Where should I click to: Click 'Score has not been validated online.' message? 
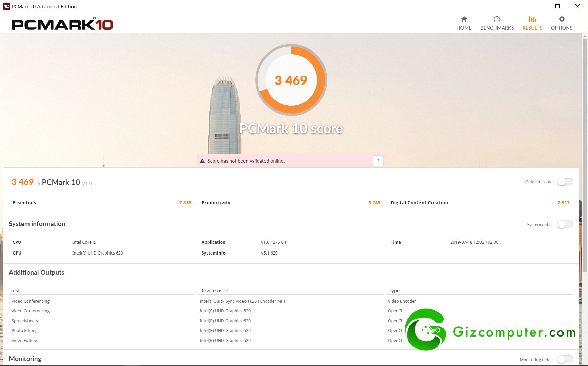pyautogui.click(x=246, y=161)
